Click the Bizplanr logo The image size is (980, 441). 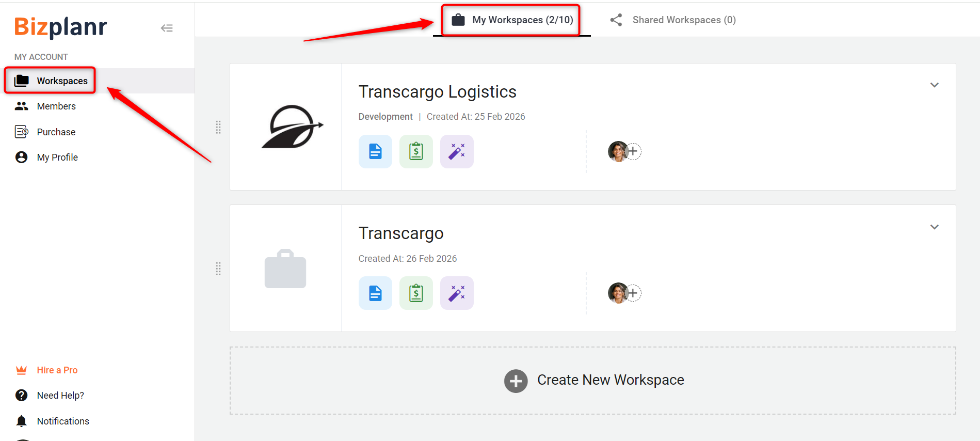coord(60,27)
